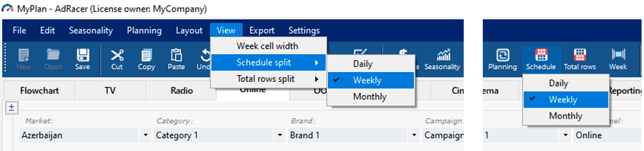This screenshot has width=644, height=151.
Task: Open the Export menu
Action: coord(262,31)
